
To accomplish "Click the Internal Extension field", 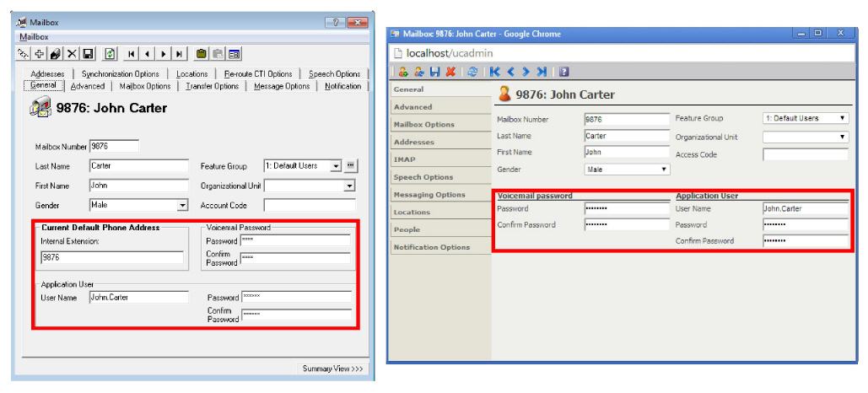I will [x=111, y=257].
